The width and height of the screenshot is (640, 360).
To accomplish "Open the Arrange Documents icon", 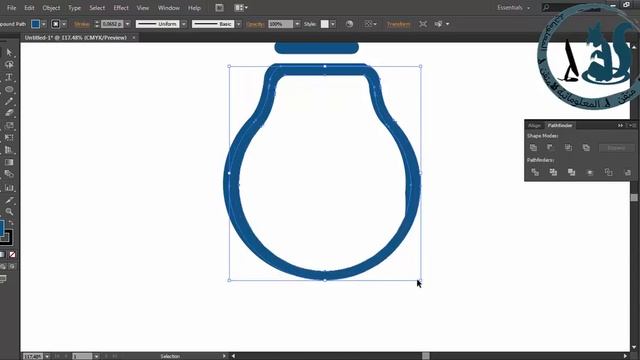I will pos(241,7).
